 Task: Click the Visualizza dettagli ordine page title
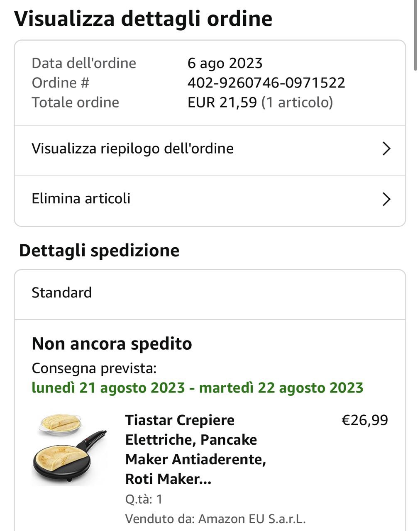coord(144,19)
